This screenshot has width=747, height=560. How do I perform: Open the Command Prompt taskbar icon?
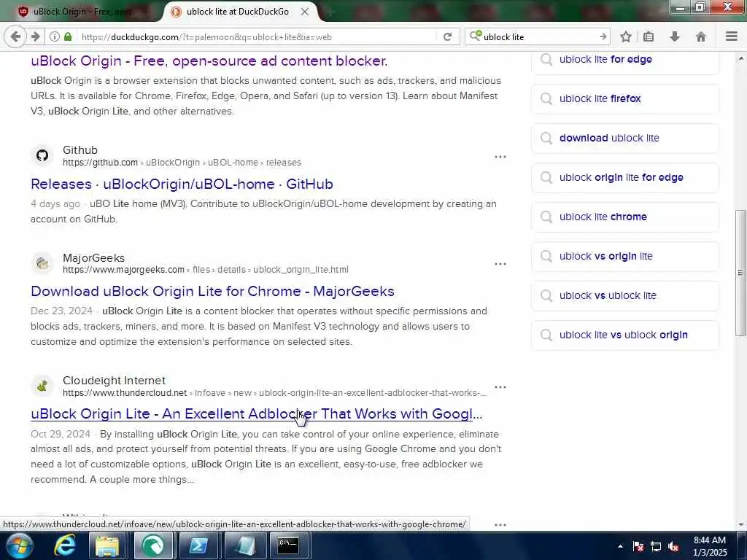pos(289,545)
